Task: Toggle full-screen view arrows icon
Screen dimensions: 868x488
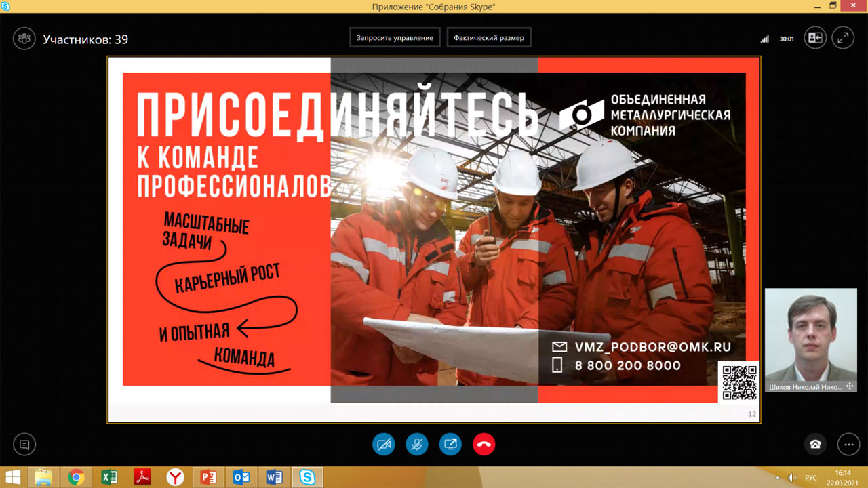Action: pyautogui.click(x=843, y=39)
